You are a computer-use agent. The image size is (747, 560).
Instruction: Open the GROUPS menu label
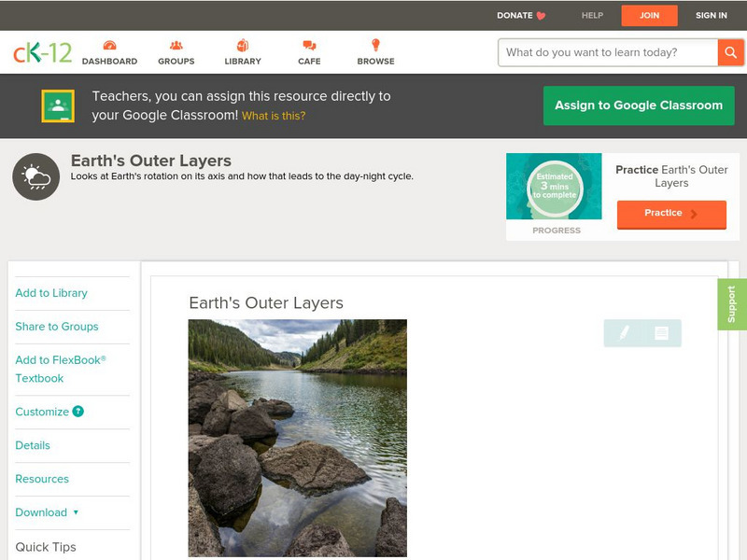[176, 62]
